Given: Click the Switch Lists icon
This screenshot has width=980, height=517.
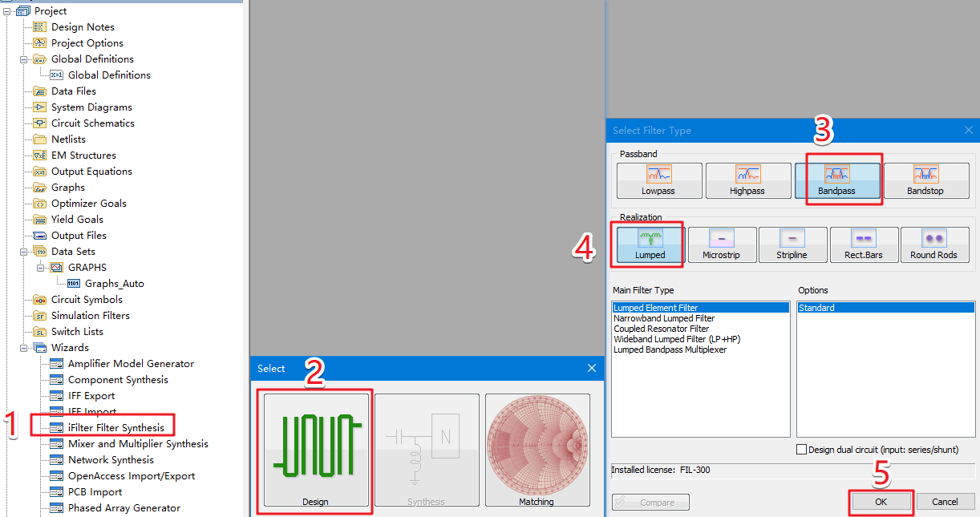Looking at the screenshot, I should pyautogui.click(x=39, y=332).
